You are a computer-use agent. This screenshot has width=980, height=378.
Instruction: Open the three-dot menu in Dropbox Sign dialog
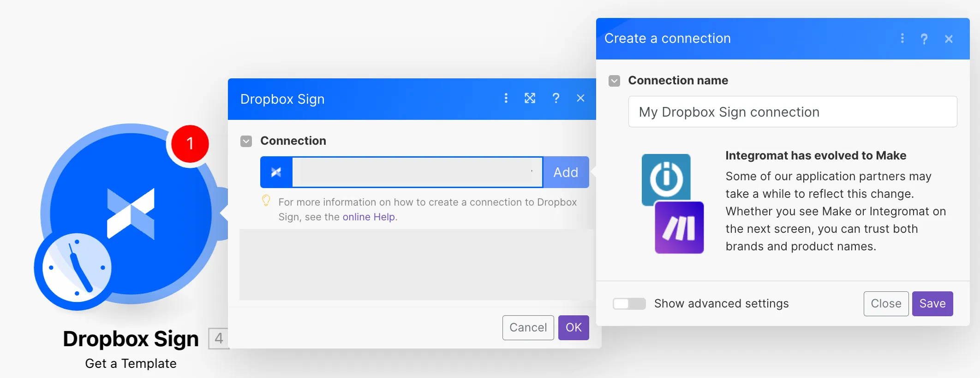click(506, 98)
